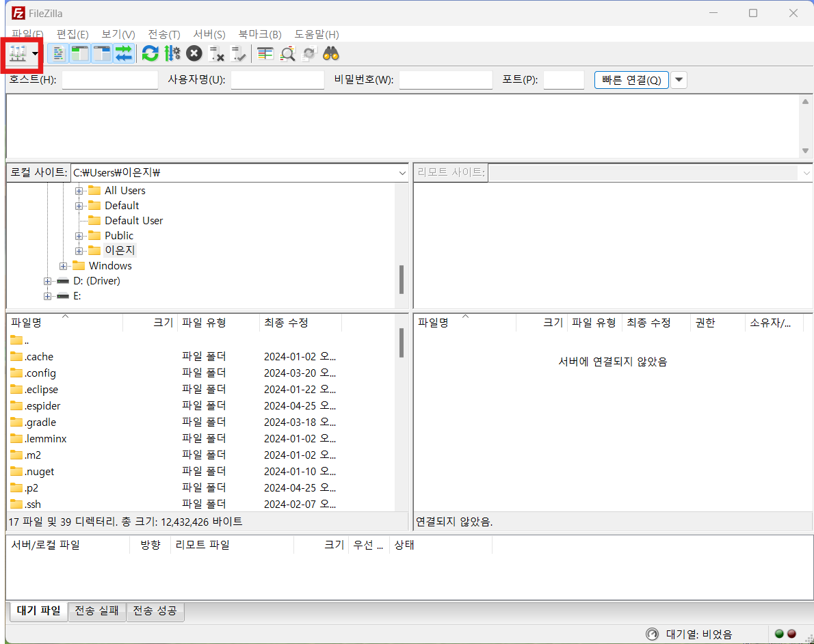This screenshot has width=814, height=644.
Task: Select the .gradle folder row
Action: [x=201, y=422]
